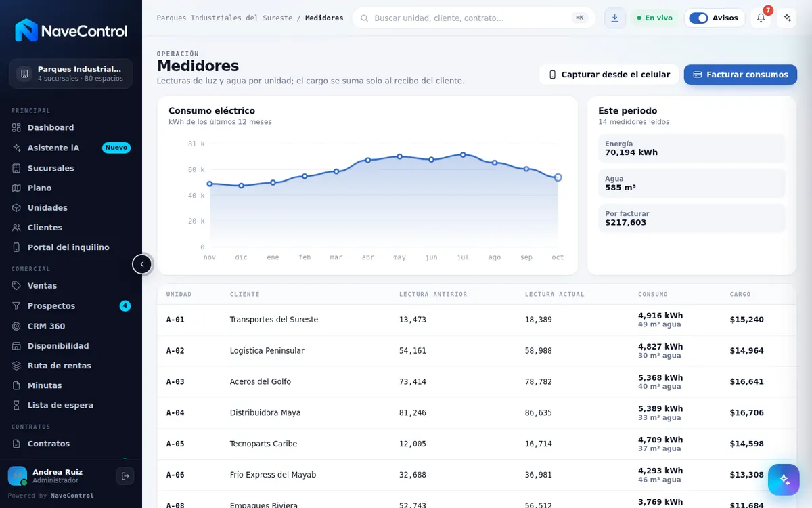The width and height of the screenshot is (812, 508).
Task: Click the search field 'Buscar unidad, cliente, contrato'
Action: coord(474,18)
